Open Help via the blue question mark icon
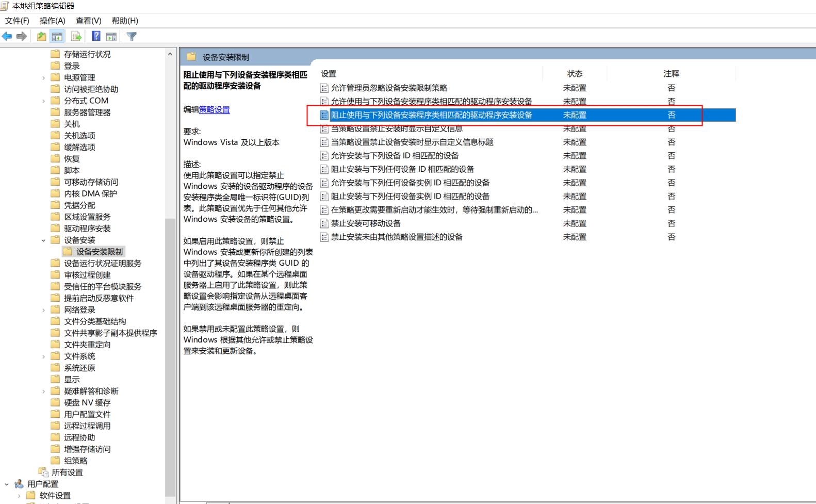 click(x=96, y=36)
